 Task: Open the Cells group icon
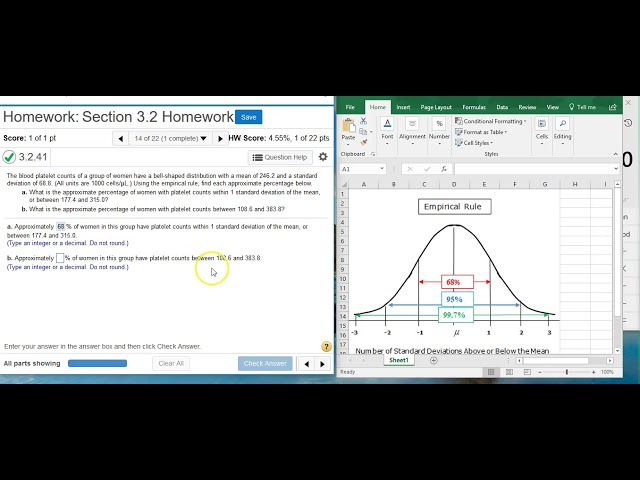click(x=542, y=124)
